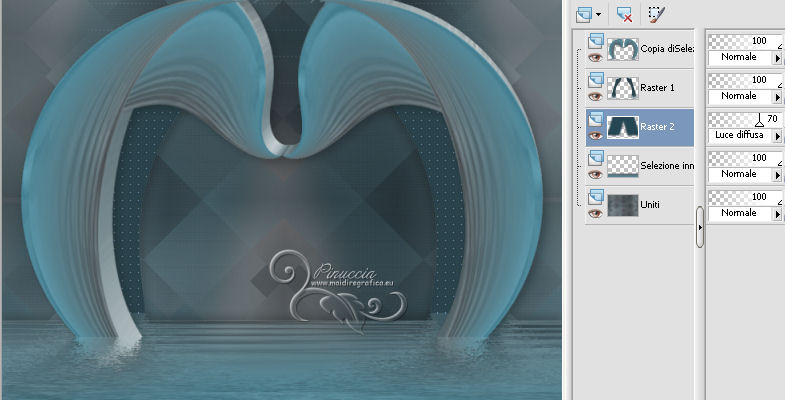Click the 70 opacity slider of Raster 2
This screenshot has width=785, height=400.
(745, 119)
